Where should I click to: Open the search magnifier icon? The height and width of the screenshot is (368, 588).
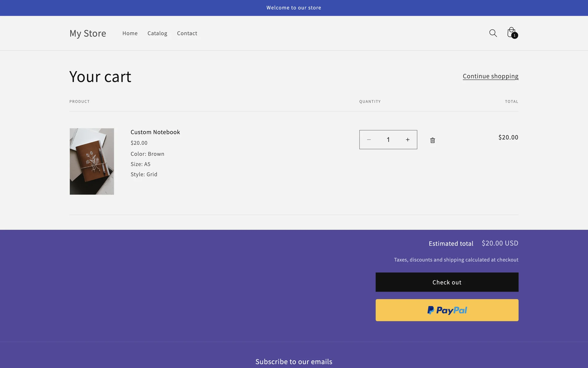tap(493, 33)
